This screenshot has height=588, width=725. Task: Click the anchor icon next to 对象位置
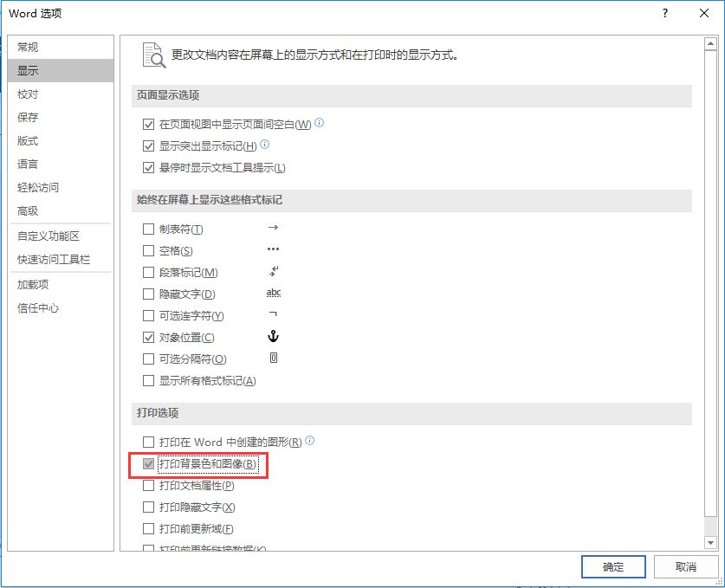tap(273, 337)
